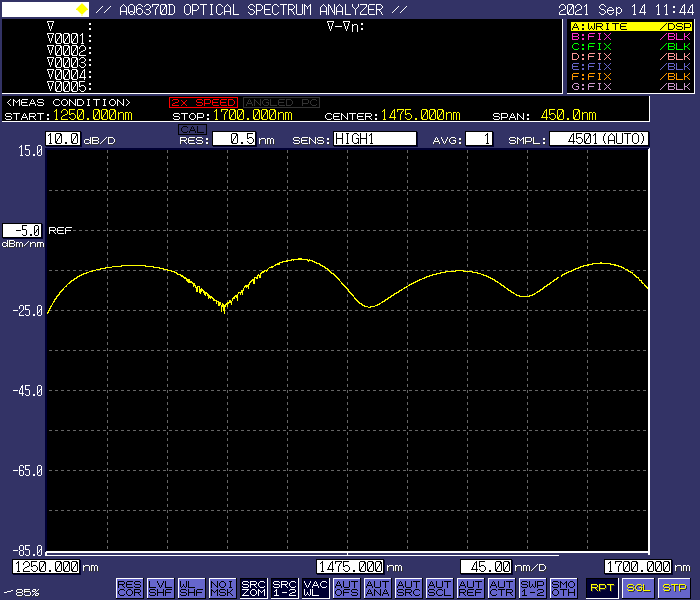Activate the SRC ZOM icon
The image size is (700, 600).
click(253, 588)
